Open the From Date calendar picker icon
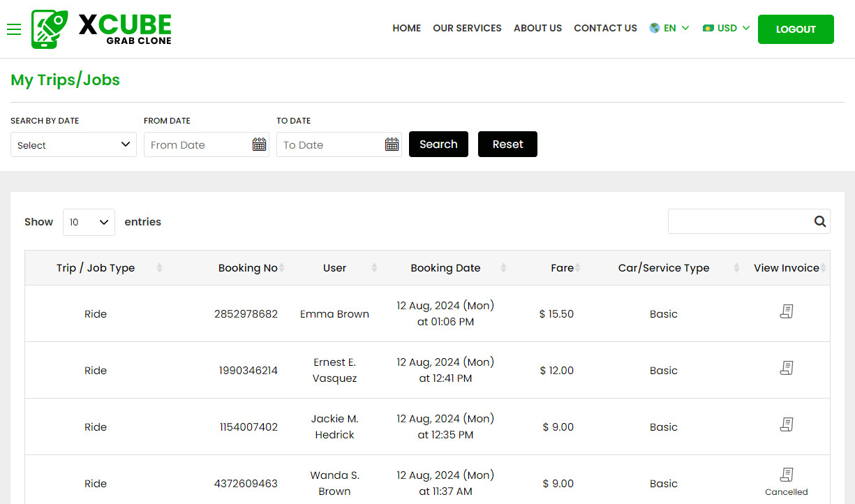Screen dimensions: 855x504 coord(259,144)
